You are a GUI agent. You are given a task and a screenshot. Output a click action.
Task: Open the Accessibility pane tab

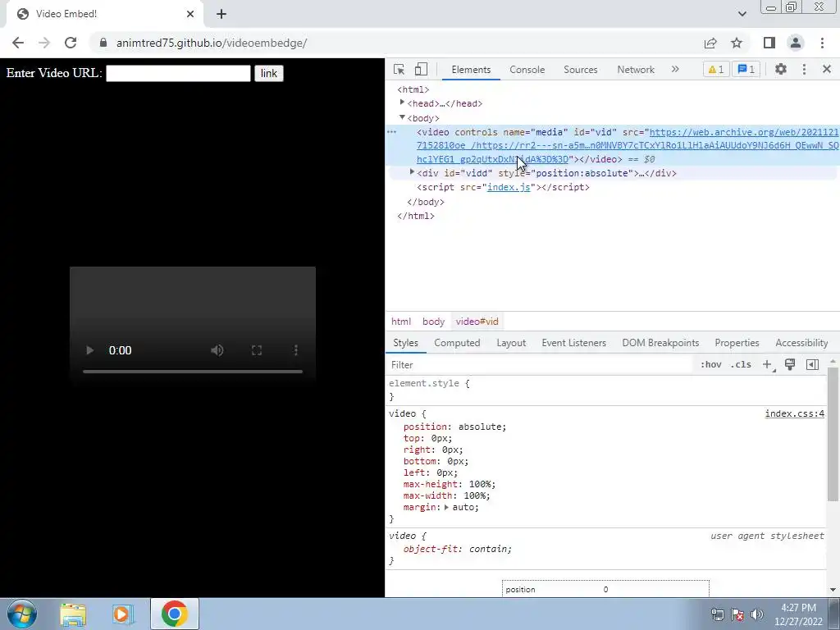[801, 343]
